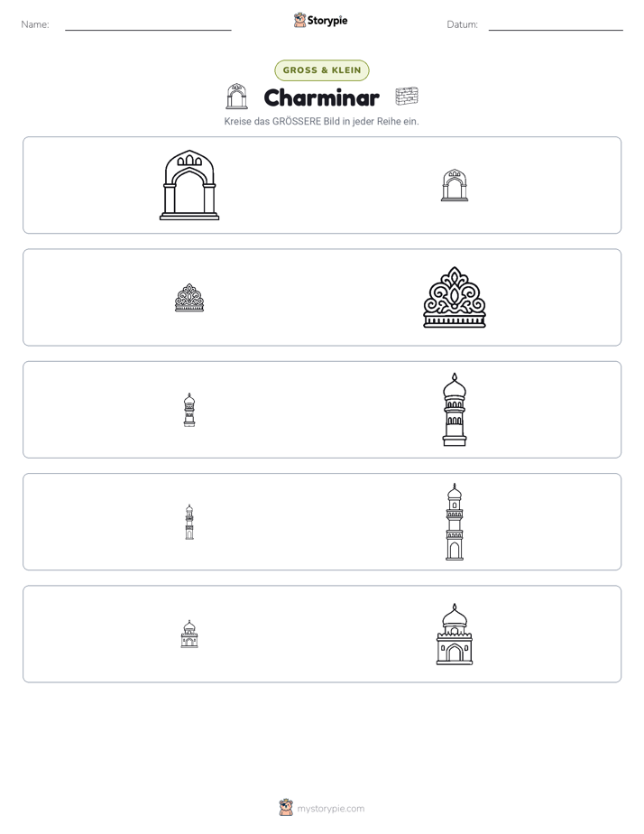Choose the large tall tower in row four
Screen dimensions: 644x834
455,522
